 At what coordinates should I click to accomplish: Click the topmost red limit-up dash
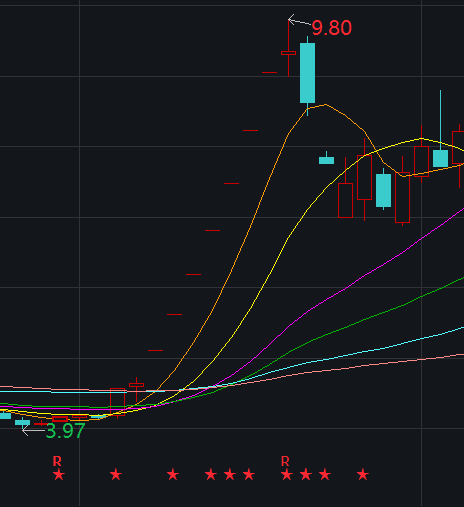pyautogui.click(x=269, y=72)
